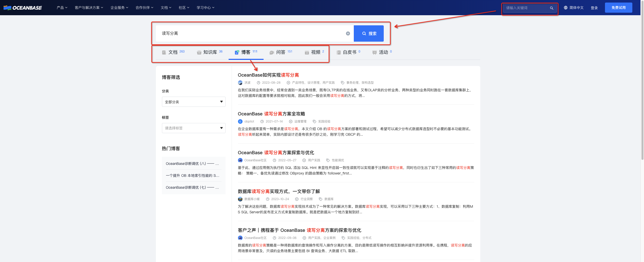Screen dimensions: 644x262
Task: Expand 企业服务 dropdown menu
Action: click(x=119, y=8)
